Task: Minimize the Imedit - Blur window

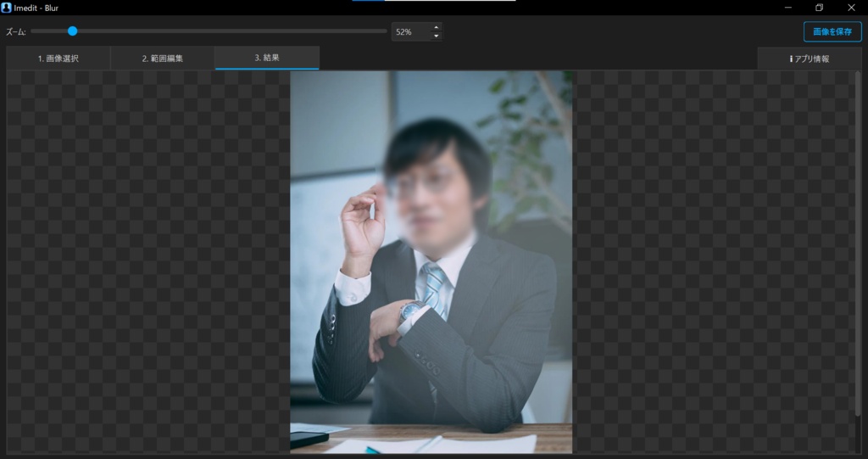Action: [x=787, y=8]
